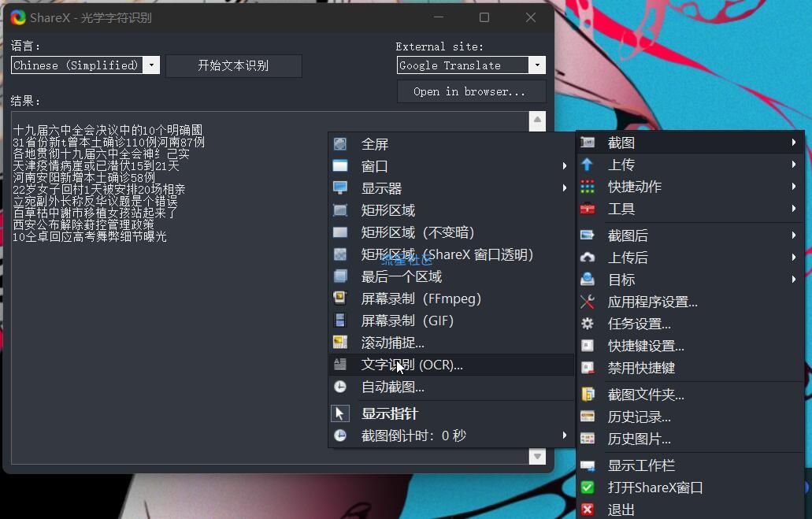Image resolution: width=812 pixels, height=519 pixels.
Task: Click the 滚动捕捉 scrolling capture icon
Action: point(339,343)
